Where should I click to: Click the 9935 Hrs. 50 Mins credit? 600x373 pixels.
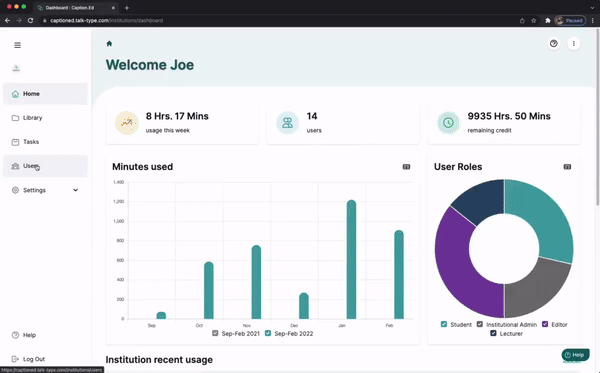pos(509,116)
